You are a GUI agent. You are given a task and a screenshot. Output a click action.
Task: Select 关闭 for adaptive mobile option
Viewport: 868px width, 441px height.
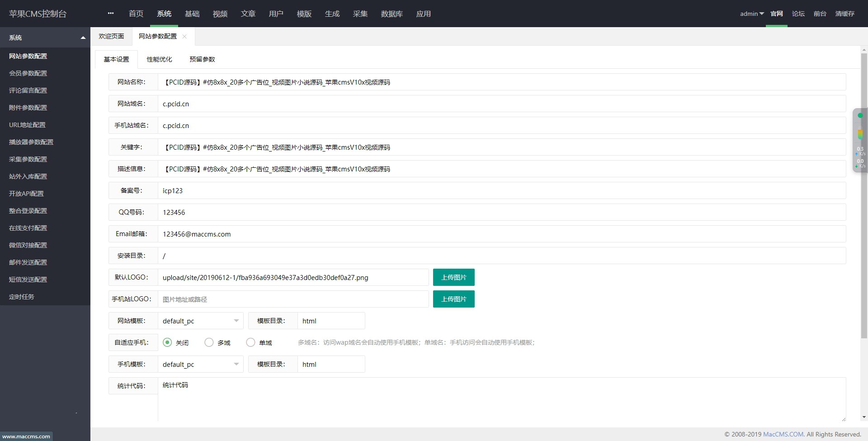[x=167, y=342]
